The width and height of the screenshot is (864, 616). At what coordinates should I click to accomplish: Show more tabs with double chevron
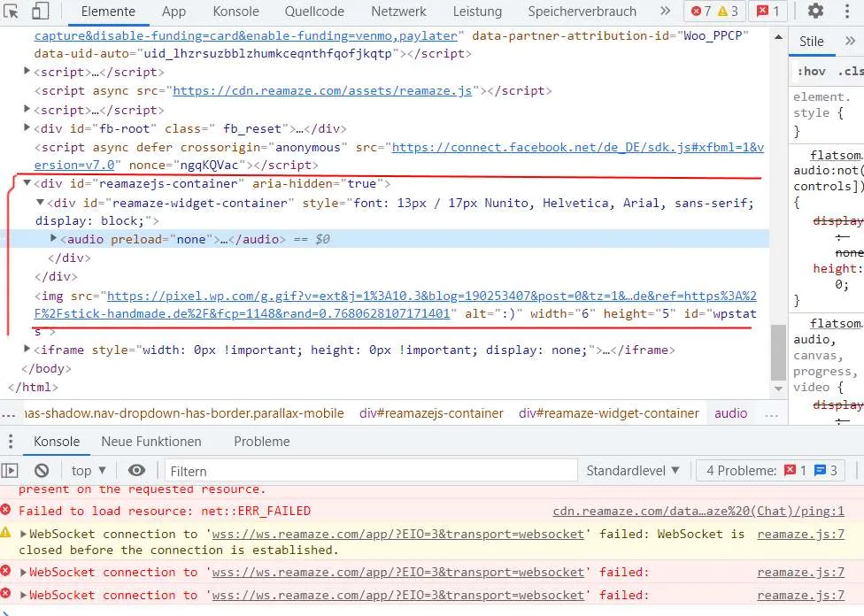click(665, 11)
